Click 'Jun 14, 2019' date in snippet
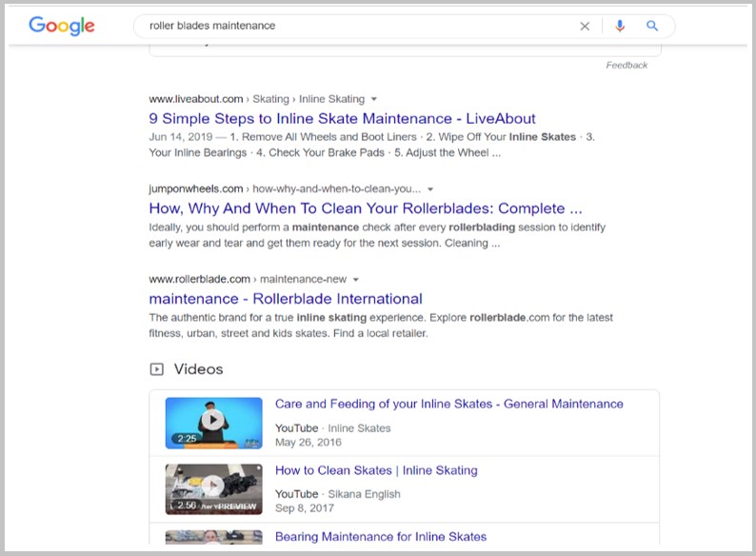 pyautogui.click(x=181, y=137)
